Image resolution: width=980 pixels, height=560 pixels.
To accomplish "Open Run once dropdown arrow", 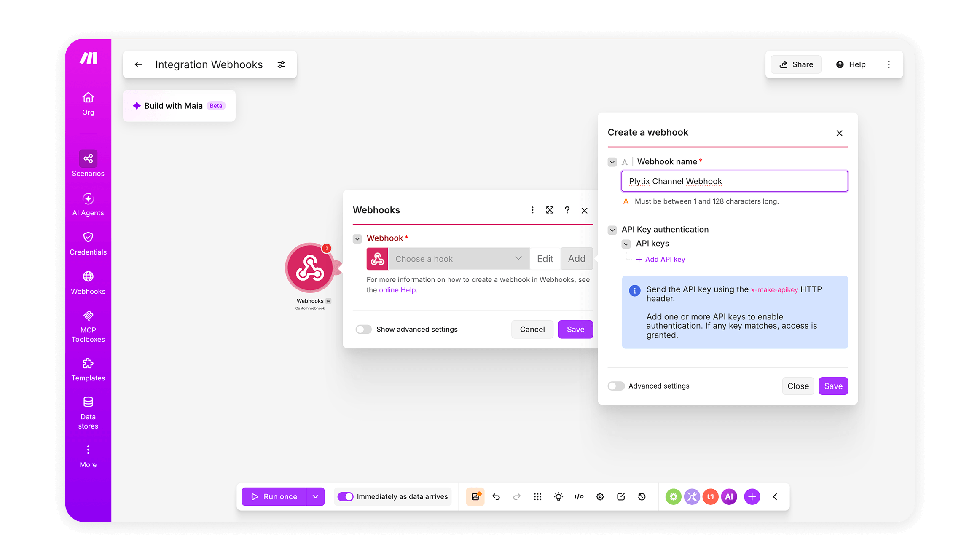I will coord(315,496).
